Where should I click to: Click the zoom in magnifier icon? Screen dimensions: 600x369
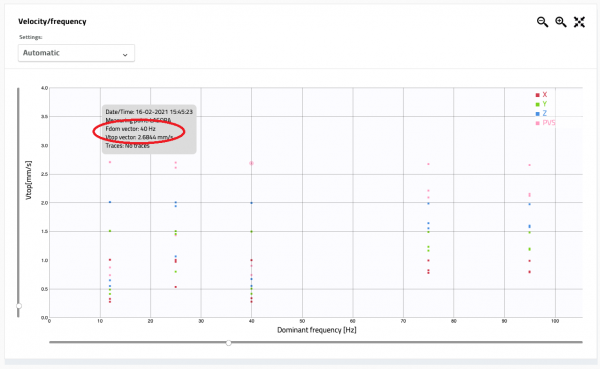(561, 22)
